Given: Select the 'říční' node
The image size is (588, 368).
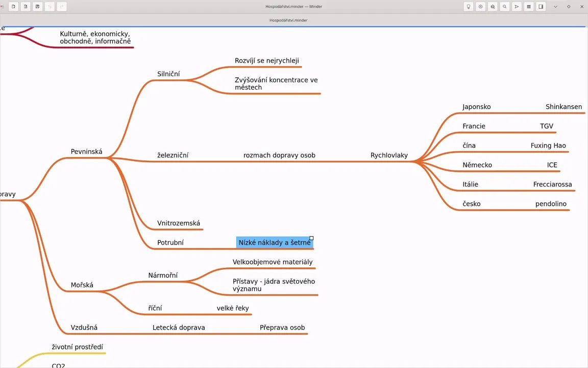Looking at the screenshot, I should coord(155,308).
